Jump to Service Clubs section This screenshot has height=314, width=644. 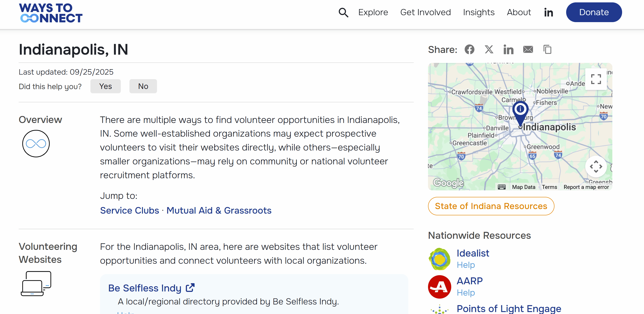point(129,211)
